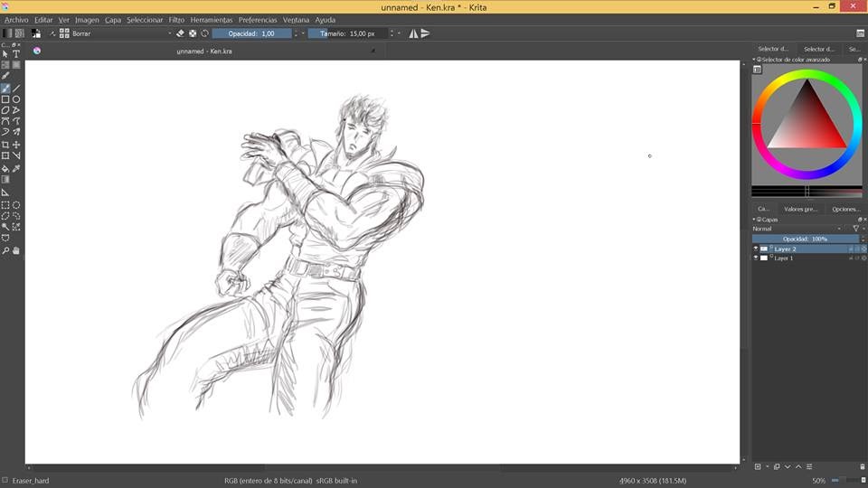Select the Crop tool
Screen dimensions: 868x488
click(x=5, y=145)
